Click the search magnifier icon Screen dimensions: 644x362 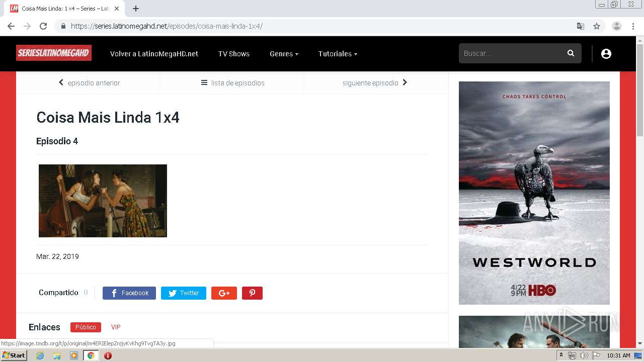pos(571,53)
